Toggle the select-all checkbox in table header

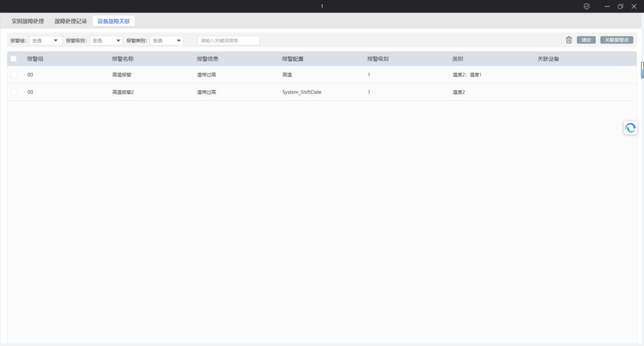[13, 59]
